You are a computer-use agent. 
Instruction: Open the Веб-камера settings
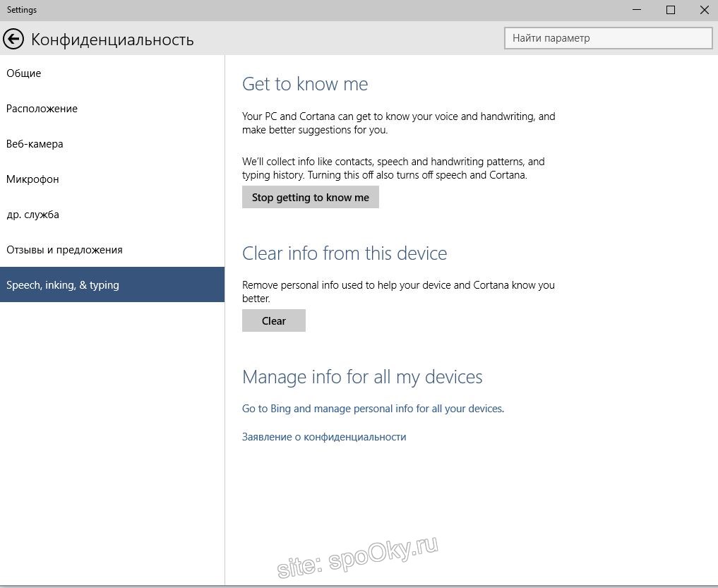tap(112, 144)
